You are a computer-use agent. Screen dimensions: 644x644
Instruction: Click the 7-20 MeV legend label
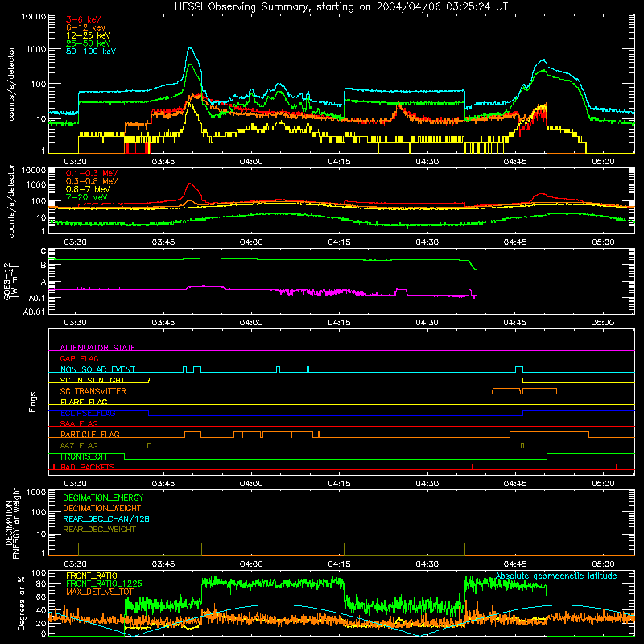click(87, 197)
